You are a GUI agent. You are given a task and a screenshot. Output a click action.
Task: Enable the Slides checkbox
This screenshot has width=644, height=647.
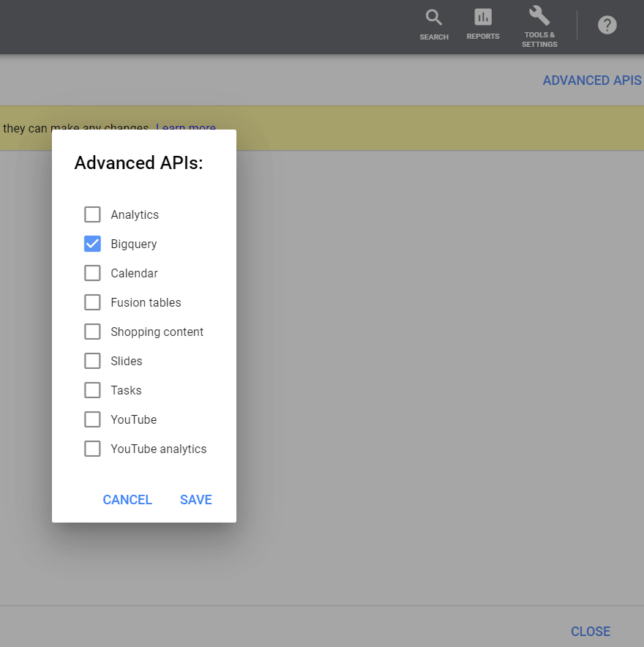click(92, 361)
